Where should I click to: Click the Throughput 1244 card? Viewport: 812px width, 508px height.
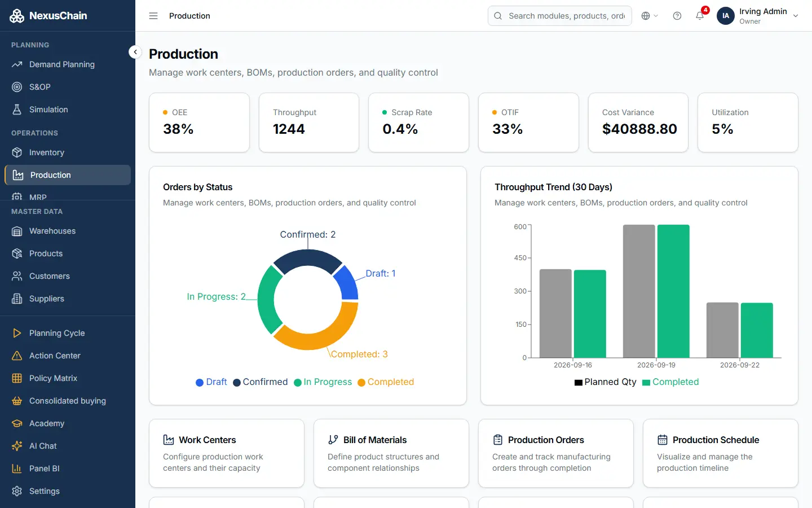point(309,122)
